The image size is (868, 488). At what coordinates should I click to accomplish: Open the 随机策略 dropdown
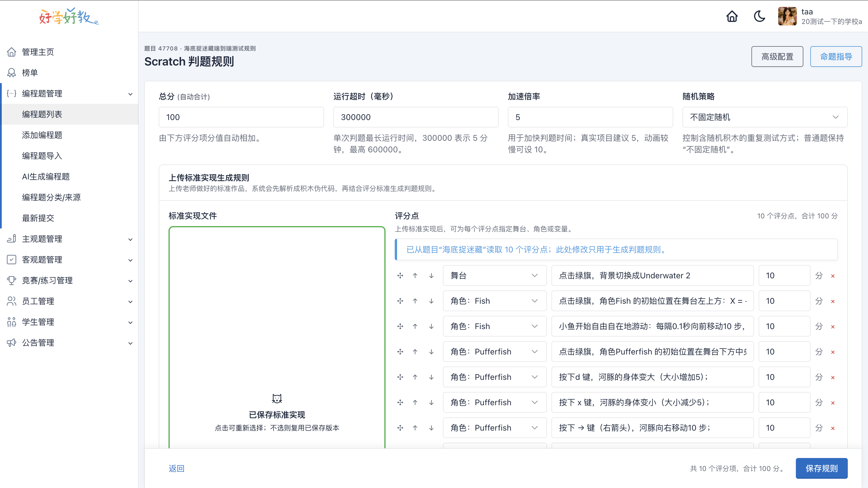pos(765,117)
